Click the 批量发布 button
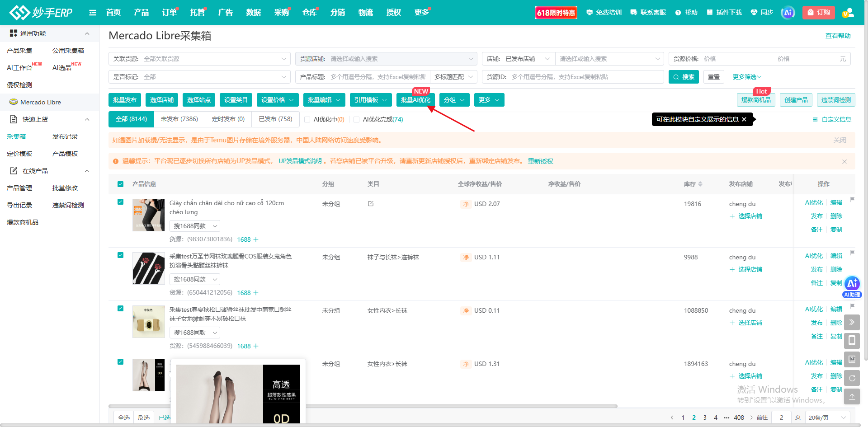Viewport: 868px width, 427px height. (x=125, y=100)
